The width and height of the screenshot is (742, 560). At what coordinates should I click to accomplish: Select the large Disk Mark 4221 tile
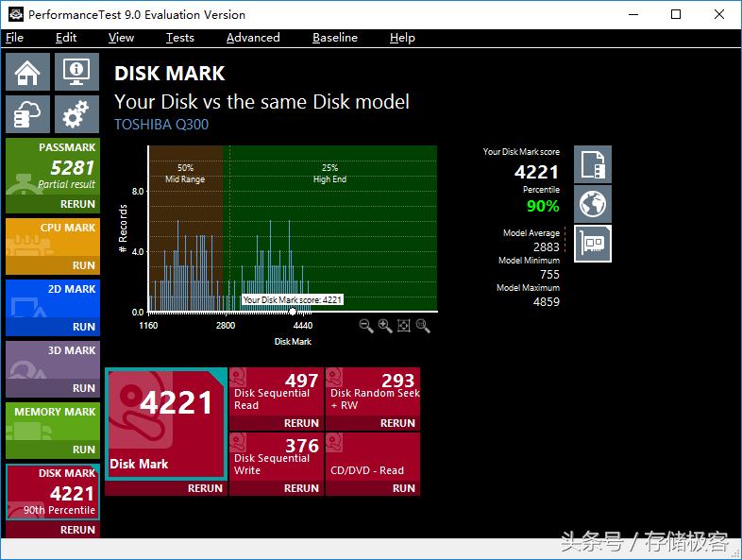pyautogui.click(x=166, y=423)
